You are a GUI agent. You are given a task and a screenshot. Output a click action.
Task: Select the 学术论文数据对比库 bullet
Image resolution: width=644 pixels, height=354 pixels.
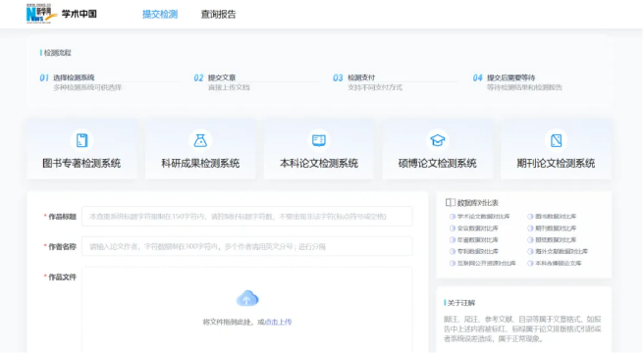pos(453,216)
